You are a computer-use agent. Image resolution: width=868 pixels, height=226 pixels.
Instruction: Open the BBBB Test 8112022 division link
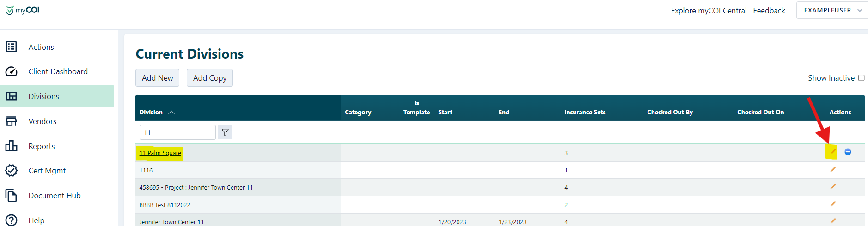tap(165, 205)
